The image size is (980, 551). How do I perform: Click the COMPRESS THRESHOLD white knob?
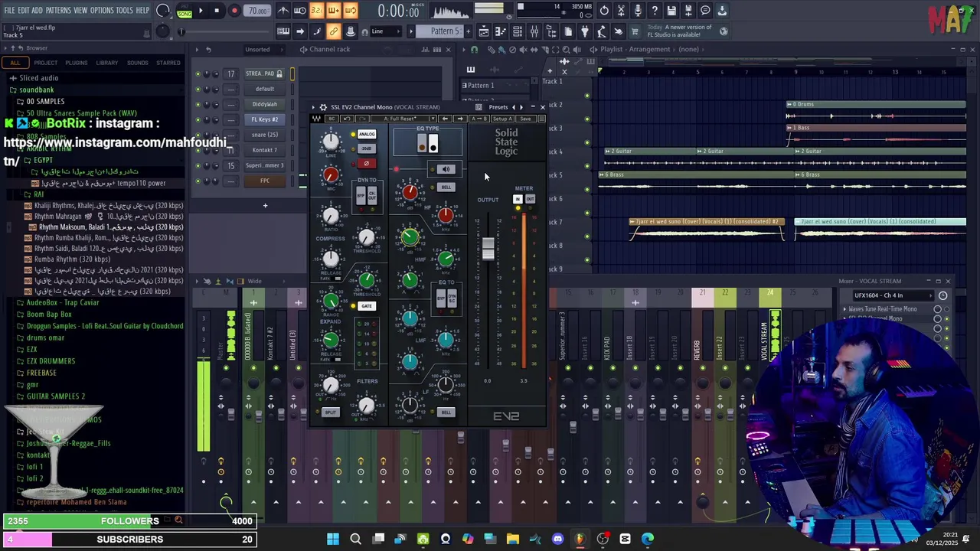pos(366,238)
